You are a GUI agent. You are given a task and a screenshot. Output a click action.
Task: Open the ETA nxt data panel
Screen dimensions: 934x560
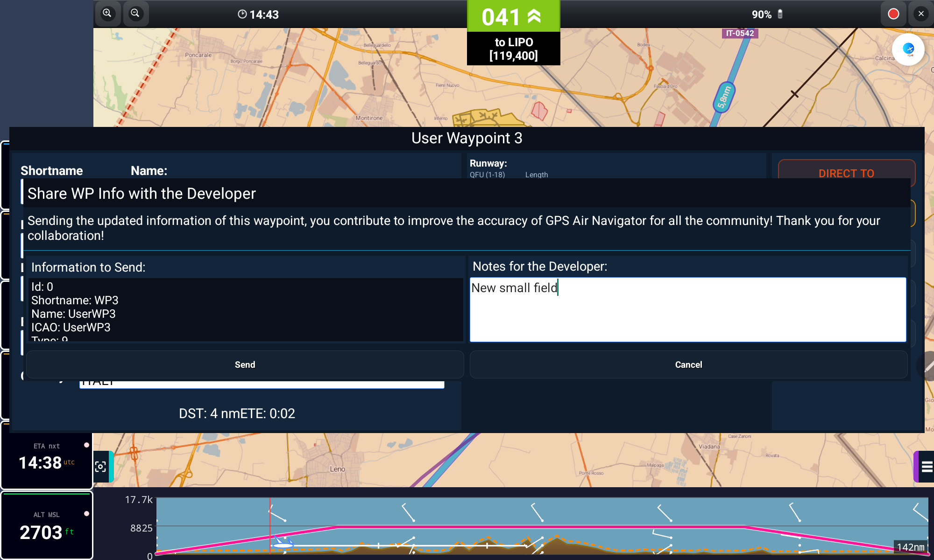(47, 455)
